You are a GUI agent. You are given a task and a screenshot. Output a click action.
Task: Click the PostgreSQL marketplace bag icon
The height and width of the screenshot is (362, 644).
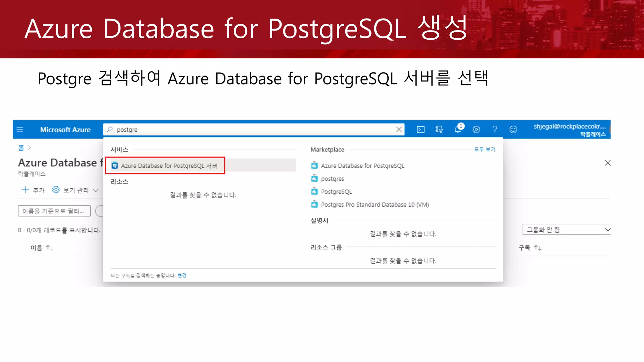click(314, 191)
